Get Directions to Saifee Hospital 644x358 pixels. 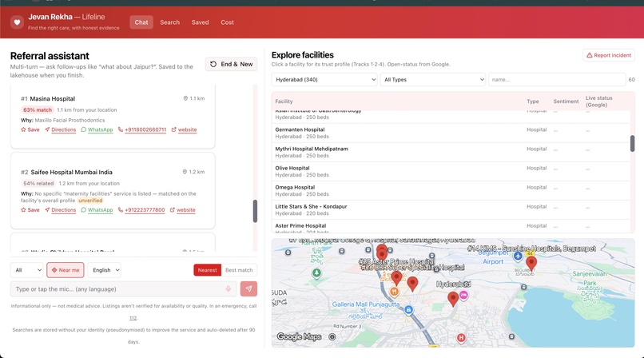coord(61,210)
